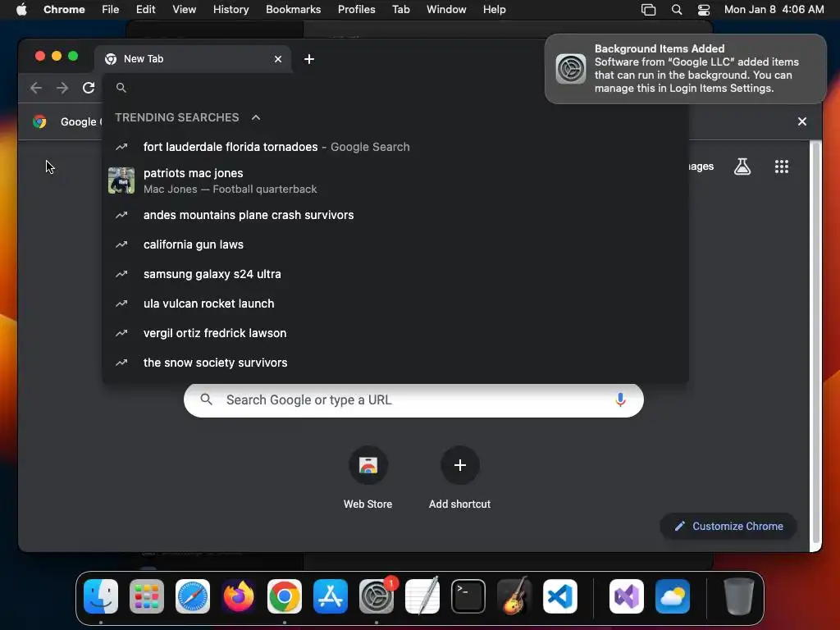Image resolution: width=840 pixels, height=630 pixels.
Task: Open TextEdit from the Dock
Action: (x=422, y=596)
